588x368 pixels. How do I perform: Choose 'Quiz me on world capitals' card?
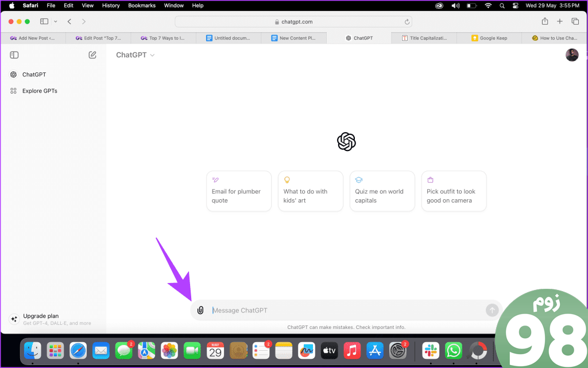(x=382, y=191)
